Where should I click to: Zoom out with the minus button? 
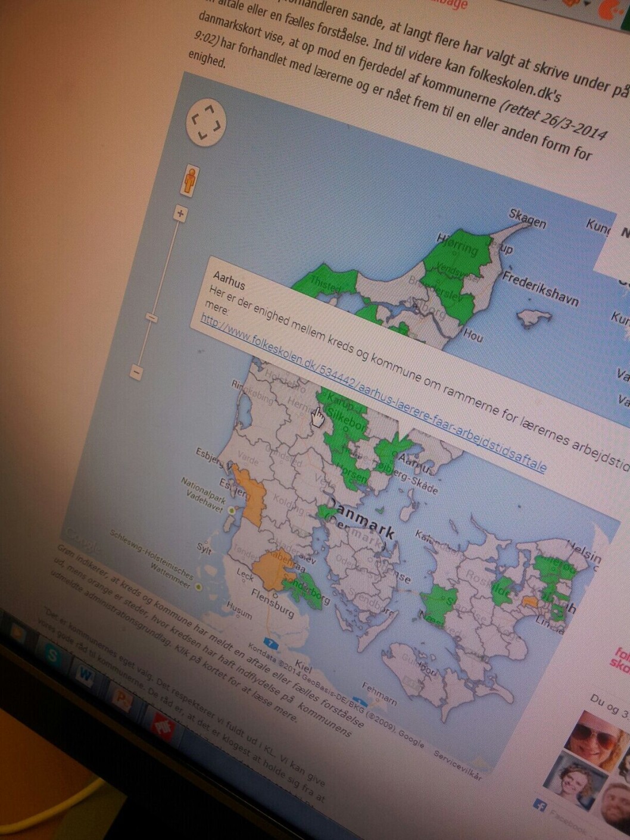(x=136, y=373)
